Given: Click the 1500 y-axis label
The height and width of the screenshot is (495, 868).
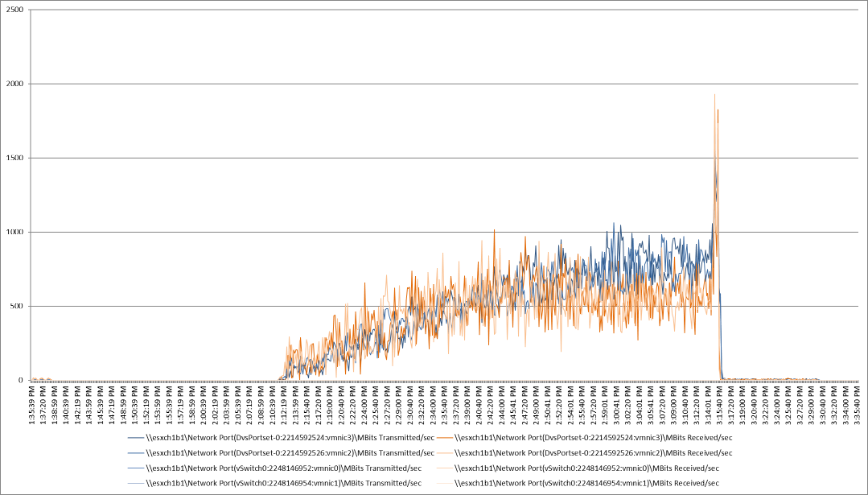Looking at the screenshot, I should pos(15,159).
